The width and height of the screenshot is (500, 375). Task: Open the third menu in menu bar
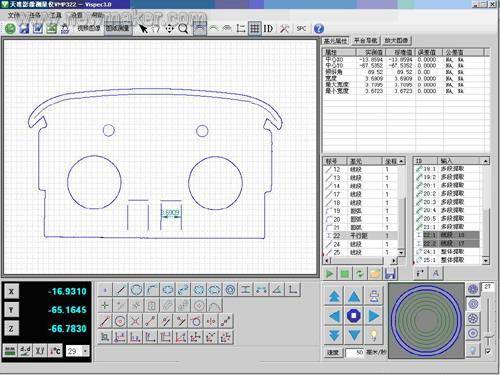click(x=56, y=15)
